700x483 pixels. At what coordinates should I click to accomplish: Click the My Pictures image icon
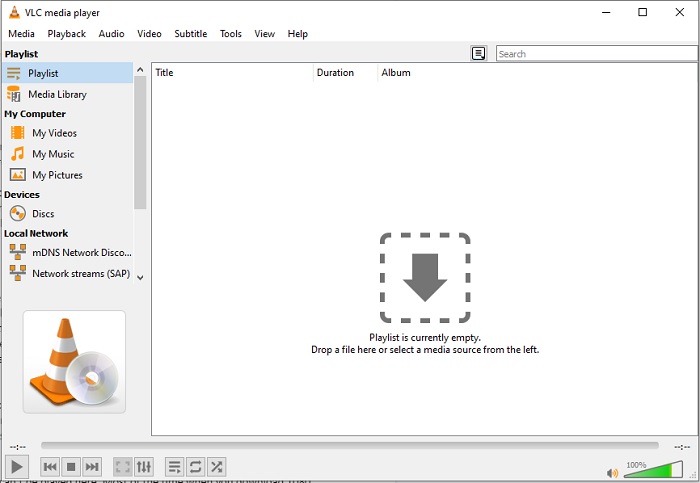point(17,175)
